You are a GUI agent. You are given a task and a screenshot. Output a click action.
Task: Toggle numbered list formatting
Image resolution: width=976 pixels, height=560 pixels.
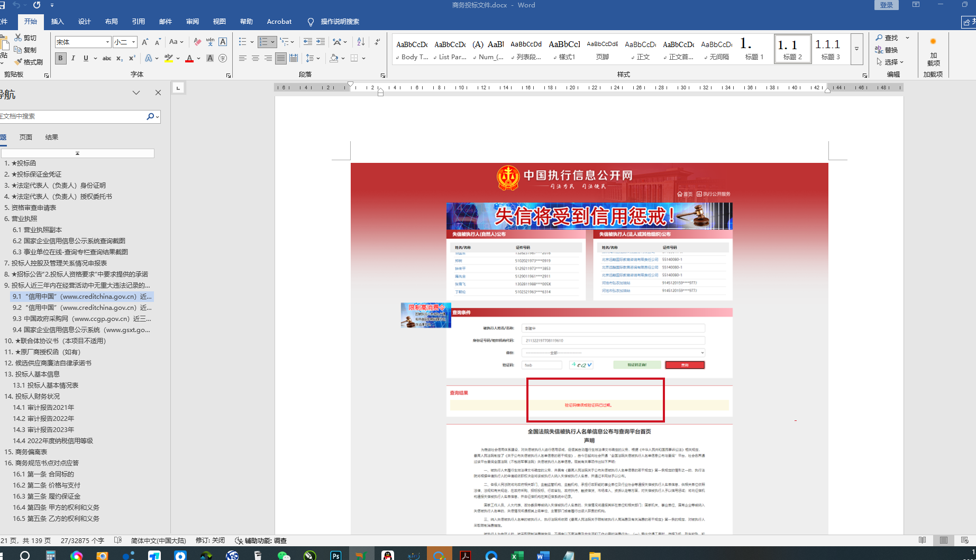pos(263,42)
